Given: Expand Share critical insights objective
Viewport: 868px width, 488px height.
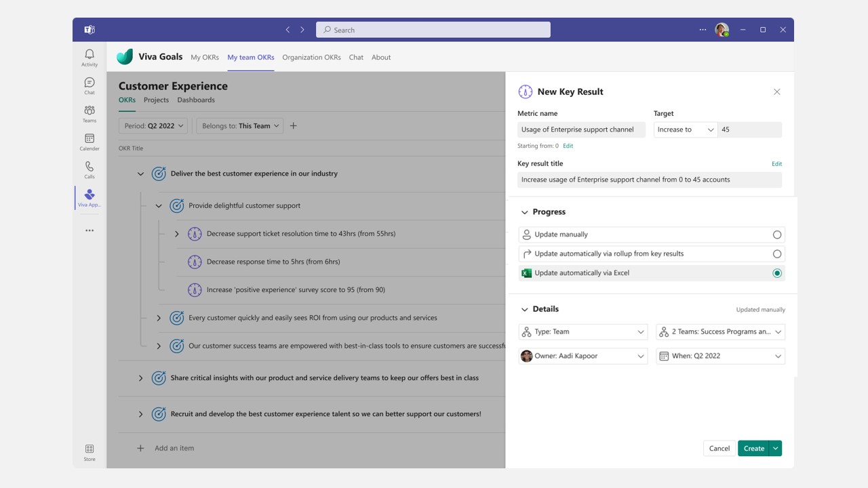Looking at the screenshot, I should (x=140, y=378).
